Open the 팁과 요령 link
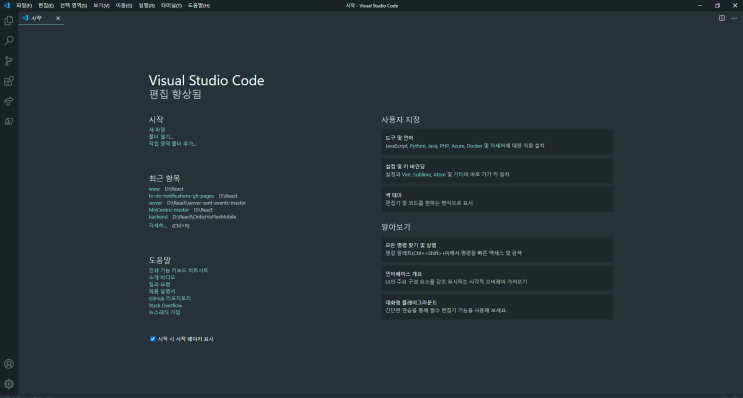Image resolution: width=743 pixels, height=398 pixels. (x=159, y=284)
